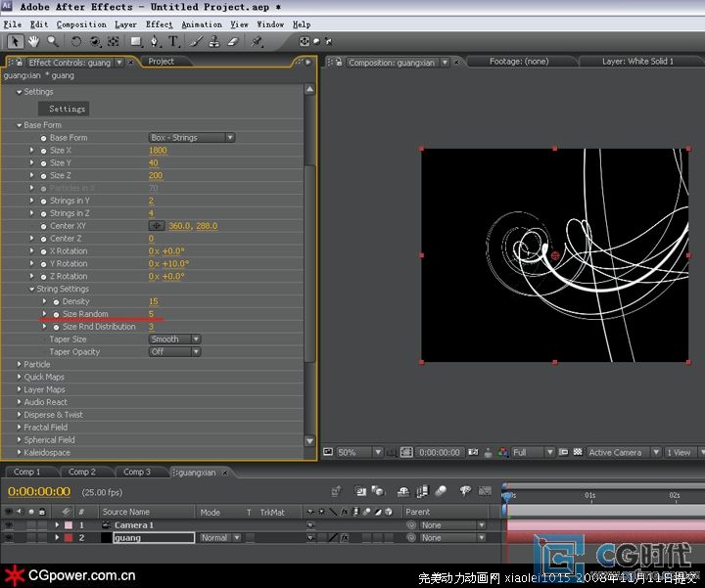Viewport: 705px width, 588px height.
Task: Click the guang layer red label color swatch
Action: click(x=69, y=538)
